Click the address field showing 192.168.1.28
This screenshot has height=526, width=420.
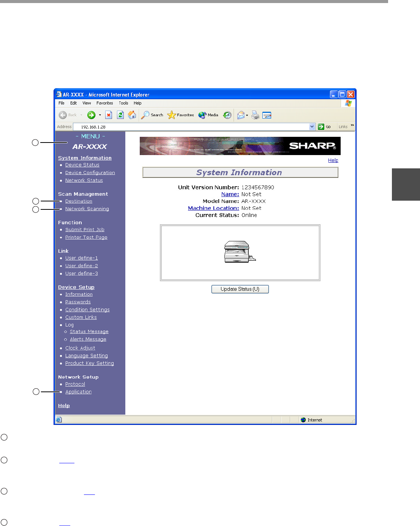click(x=190, y=127)
